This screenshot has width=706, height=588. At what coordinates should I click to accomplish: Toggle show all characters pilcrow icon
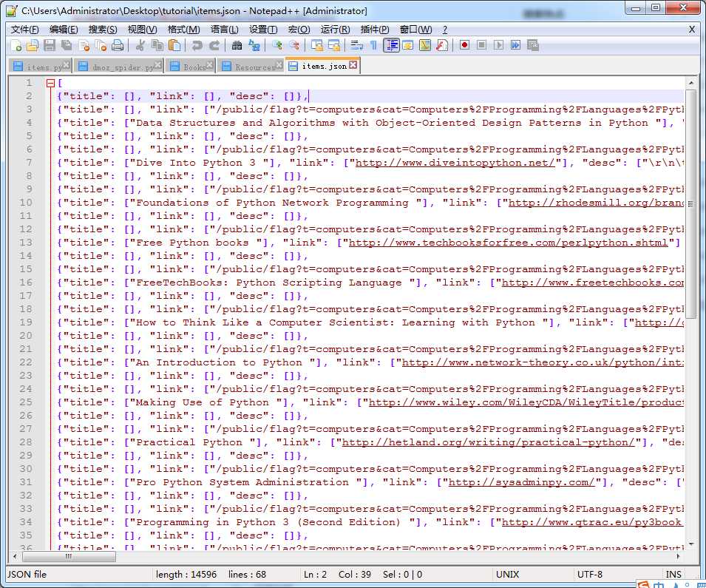click(x=374, y=45)
